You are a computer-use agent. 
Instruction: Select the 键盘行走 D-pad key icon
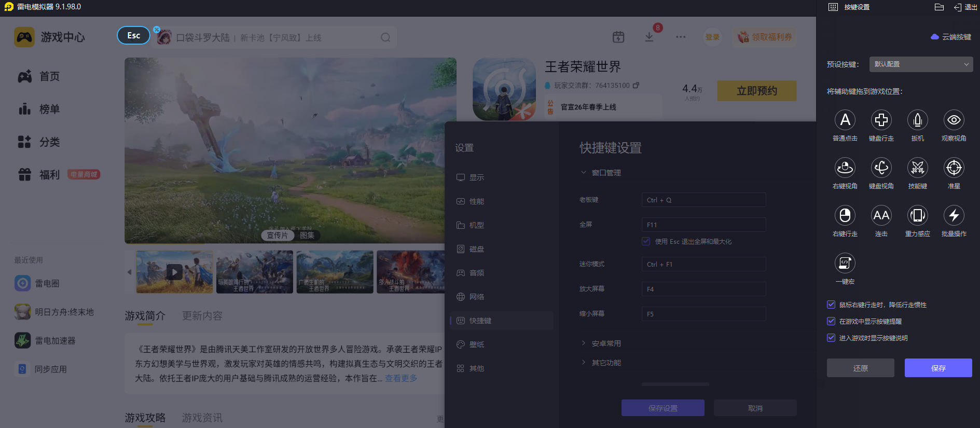click(x=881, y=120)
